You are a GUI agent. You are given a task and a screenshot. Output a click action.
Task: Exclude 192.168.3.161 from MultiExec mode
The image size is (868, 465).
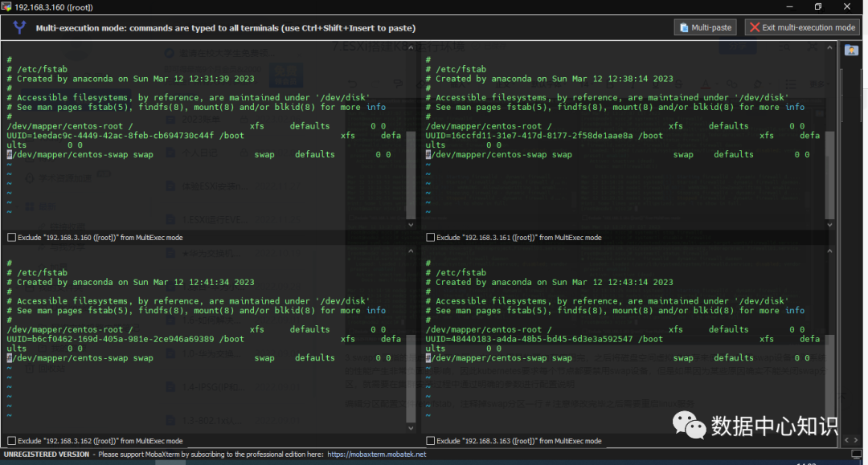point(430,237)
